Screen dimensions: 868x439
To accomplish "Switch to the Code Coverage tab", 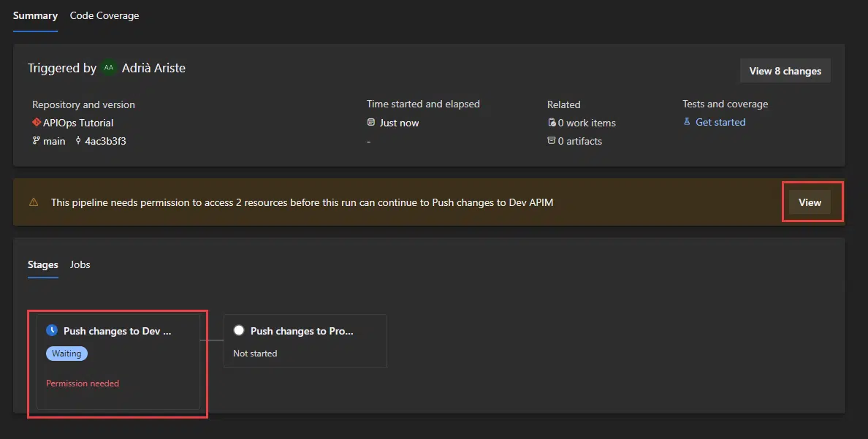I will [104, 15].
